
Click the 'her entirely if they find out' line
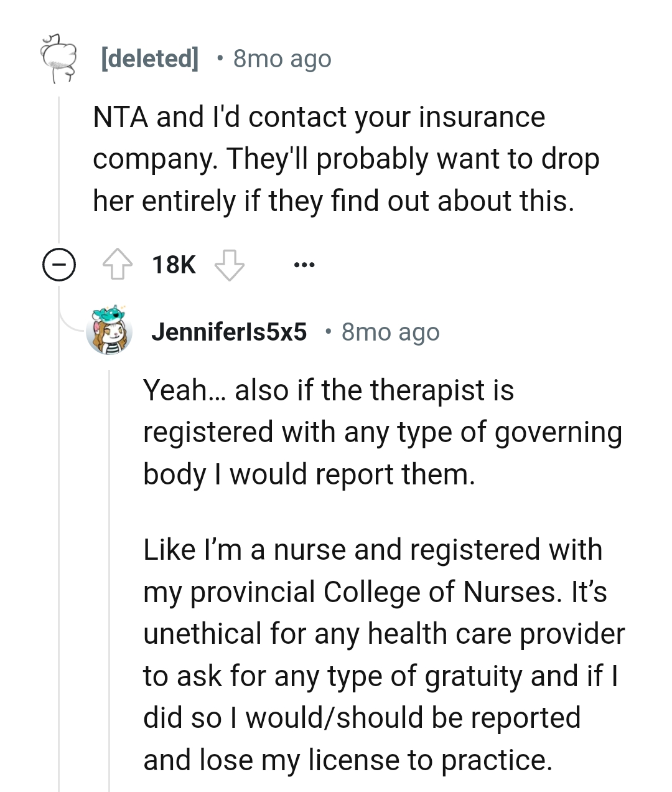pos(333,200)
